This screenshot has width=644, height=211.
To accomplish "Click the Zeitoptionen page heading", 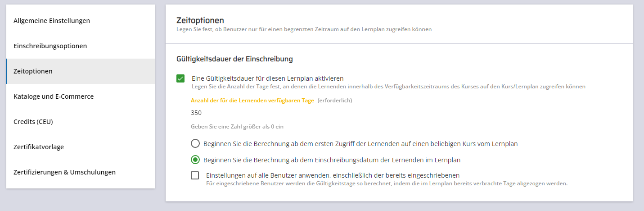I will click(200, 20).
